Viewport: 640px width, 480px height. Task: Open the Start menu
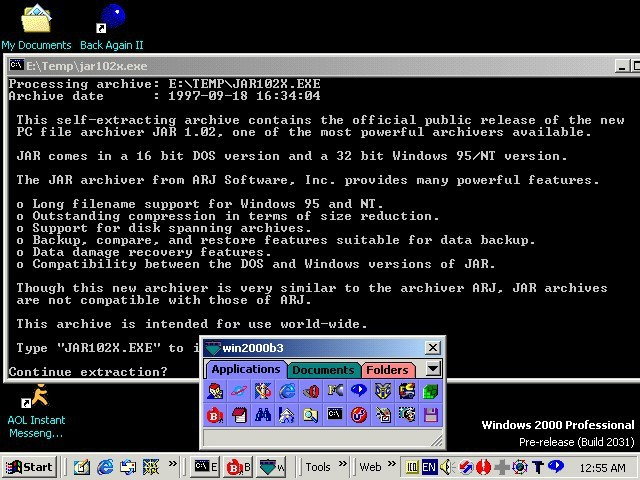pos(29,467)
